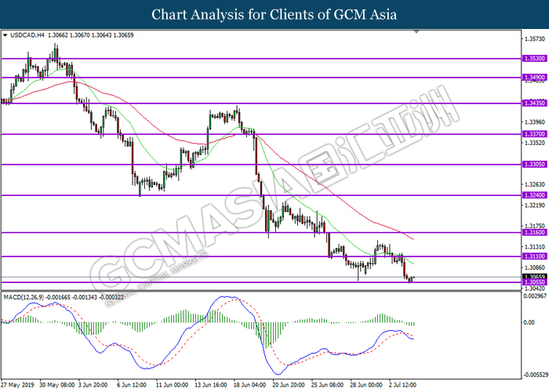Click the 27 May 2019 date label

17,385
